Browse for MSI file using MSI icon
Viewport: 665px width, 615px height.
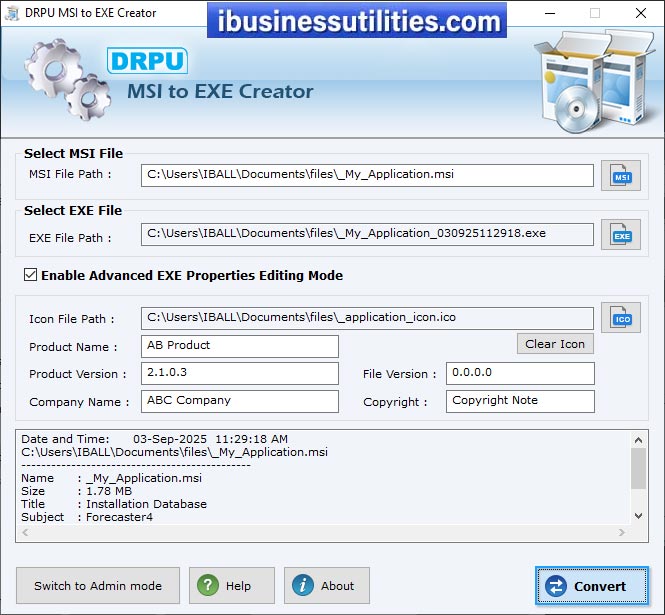click(620, 175)
